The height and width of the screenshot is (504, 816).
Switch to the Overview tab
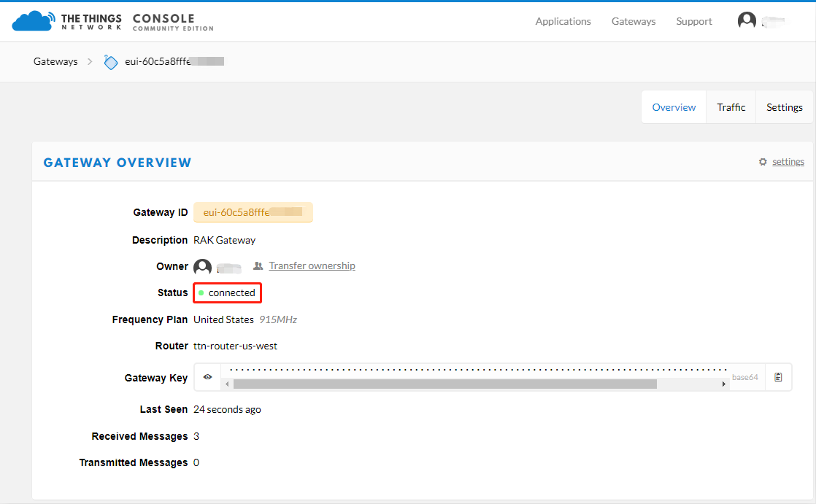[x=674, y=107]
